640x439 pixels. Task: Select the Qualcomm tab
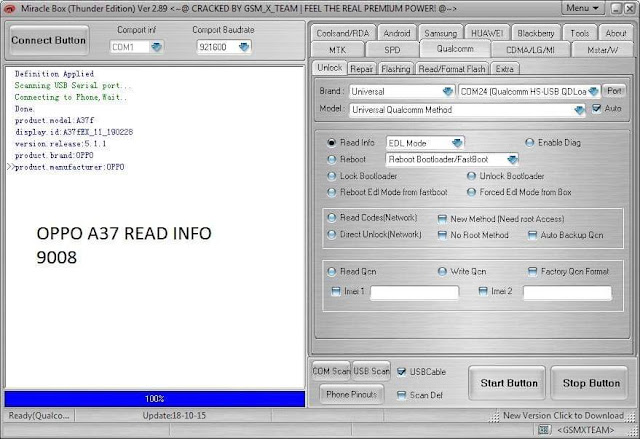pos(455,49)
